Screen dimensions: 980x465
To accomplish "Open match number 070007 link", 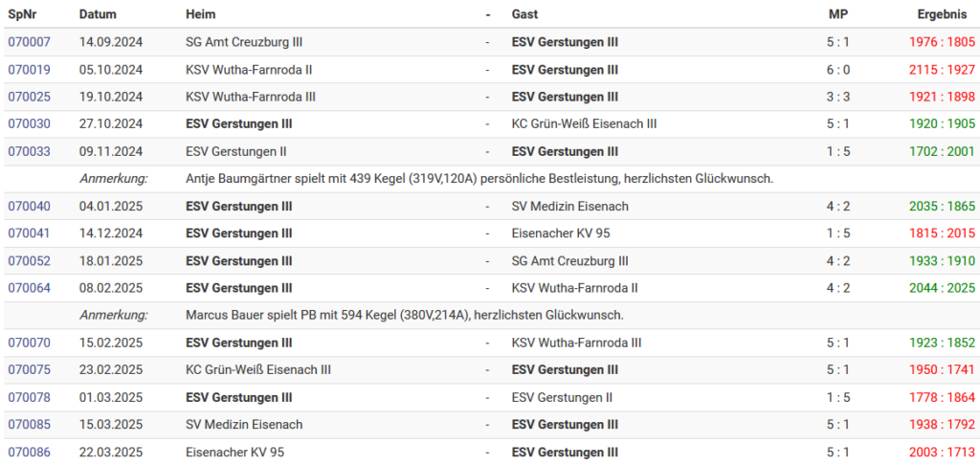I will pyautogui.click(x=30, y=42).
